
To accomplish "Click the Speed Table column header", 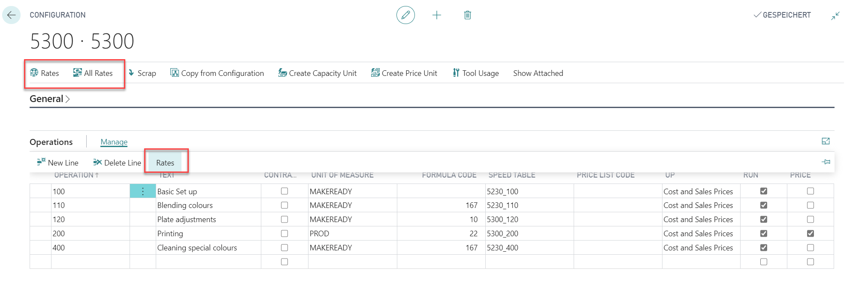I will pos(512,175).
